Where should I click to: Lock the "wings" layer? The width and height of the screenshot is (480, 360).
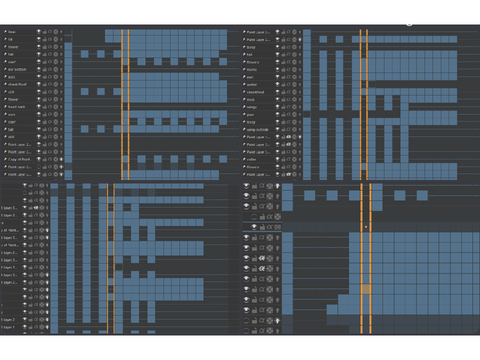(283, 107)
